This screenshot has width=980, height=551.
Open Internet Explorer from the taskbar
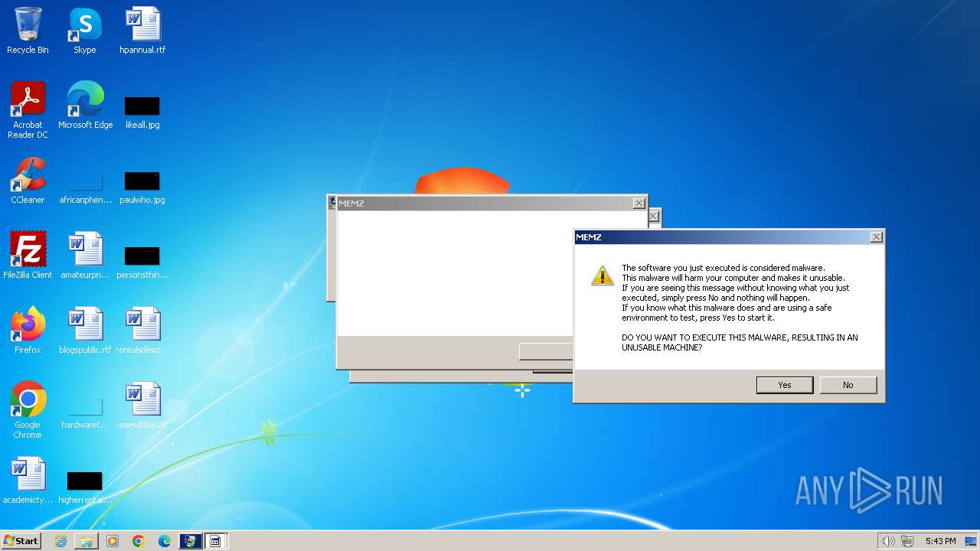pos(60,541)
